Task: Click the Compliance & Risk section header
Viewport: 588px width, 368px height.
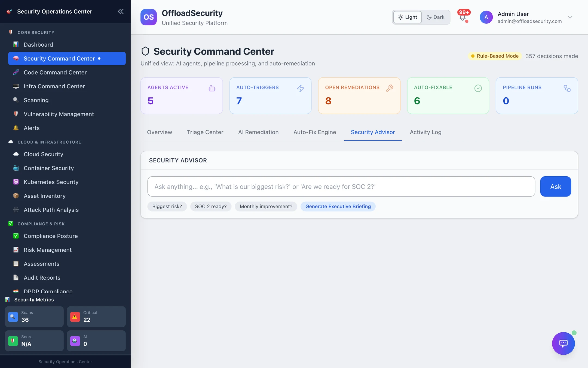Action: [41, 224]
